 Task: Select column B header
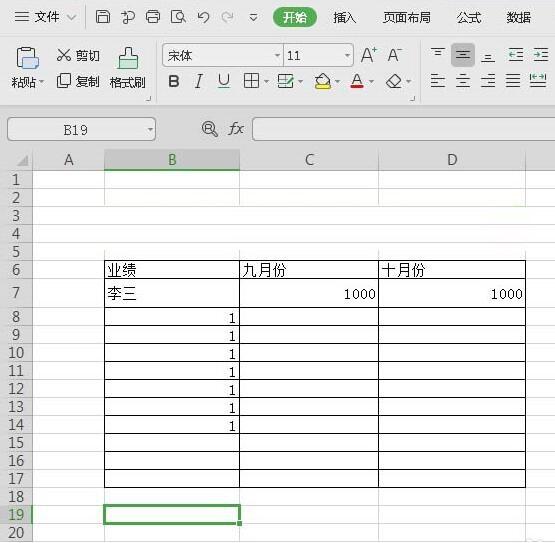[172, 160]
